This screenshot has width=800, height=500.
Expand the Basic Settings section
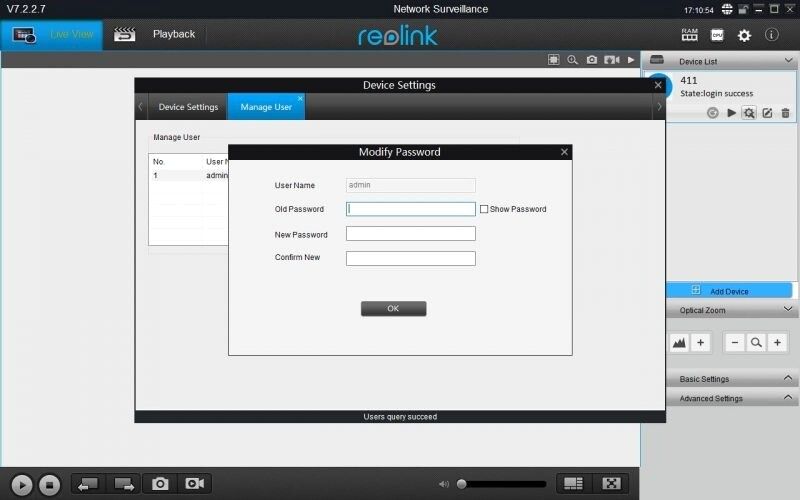(788, 379)
